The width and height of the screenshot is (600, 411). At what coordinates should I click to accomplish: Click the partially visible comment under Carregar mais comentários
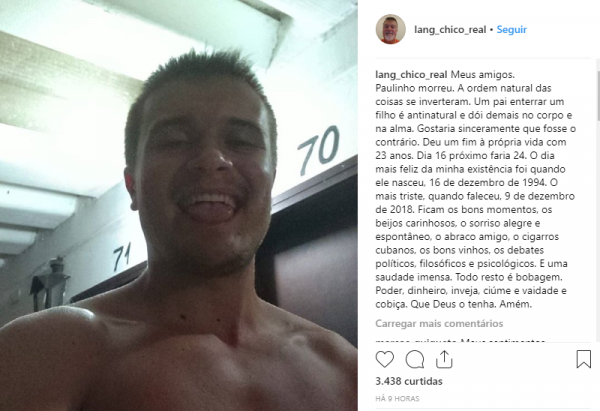tap(460, 340)
